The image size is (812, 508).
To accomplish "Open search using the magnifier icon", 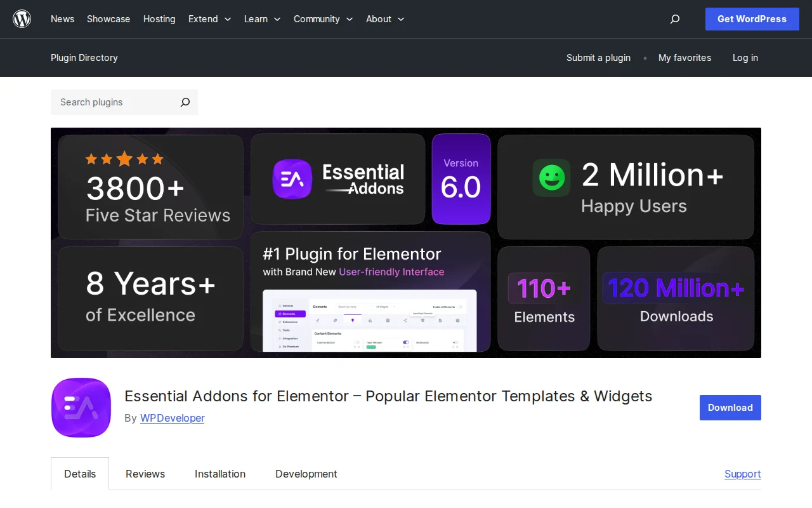I will [674, 19].
